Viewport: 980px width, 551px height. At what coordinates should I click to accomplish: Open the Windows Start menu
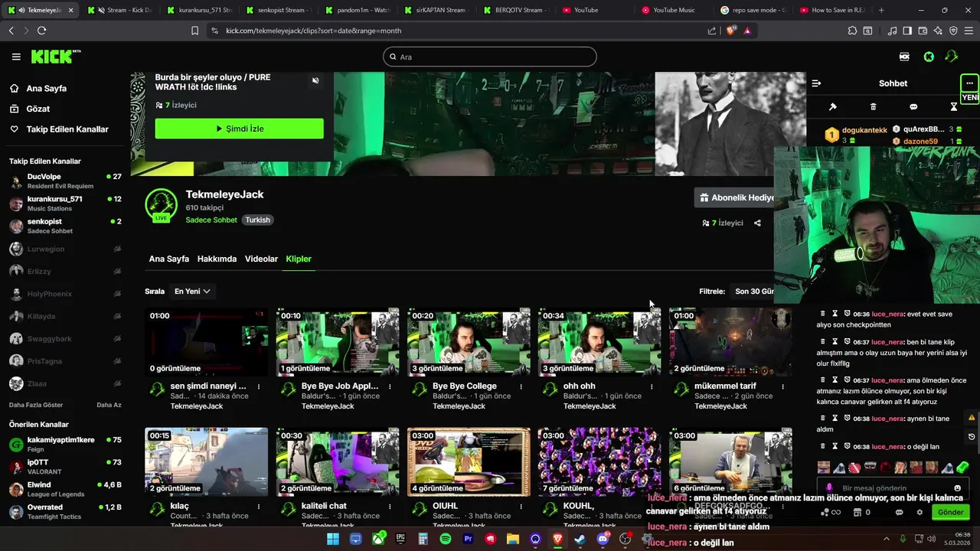coord(333,540)
